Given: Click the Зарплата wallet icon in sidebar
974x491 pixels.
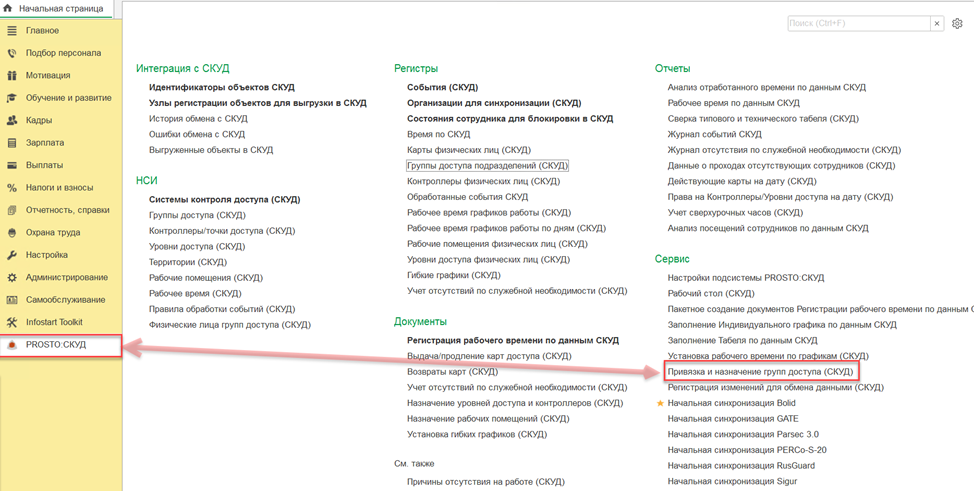Looking at the screenshot, I should [x=12, y=143].
